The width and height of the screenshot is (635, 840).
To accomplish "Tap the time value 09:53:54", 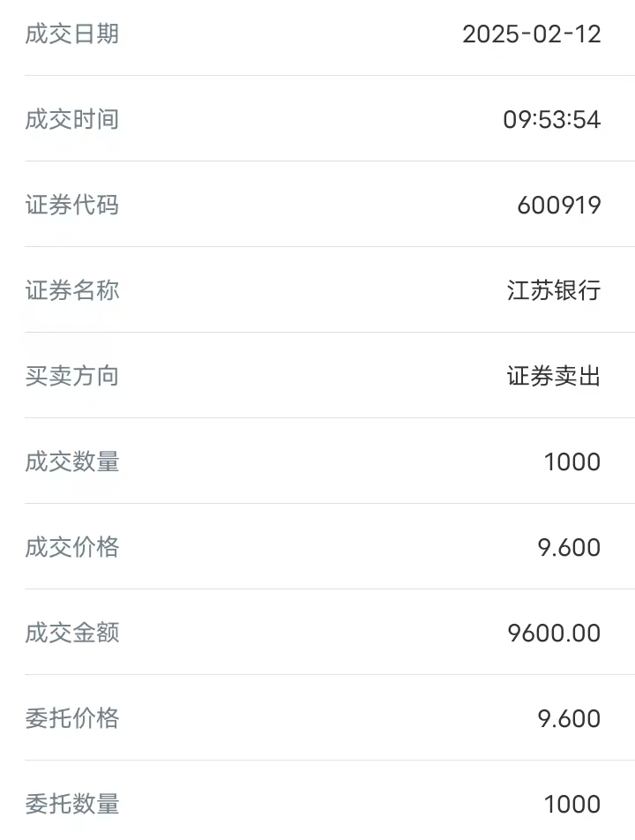I will (551, 119).
